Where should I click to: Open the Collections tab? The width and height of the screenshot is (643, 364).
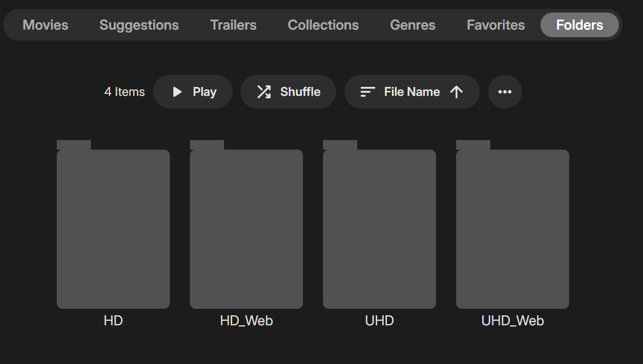[323, 25]
